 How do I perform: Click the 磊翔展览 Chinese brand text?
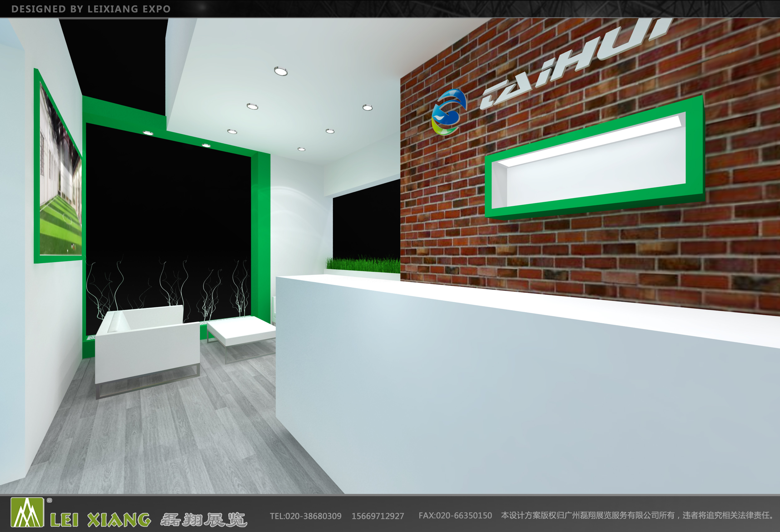pyautogui.click(x=204, y=520)
